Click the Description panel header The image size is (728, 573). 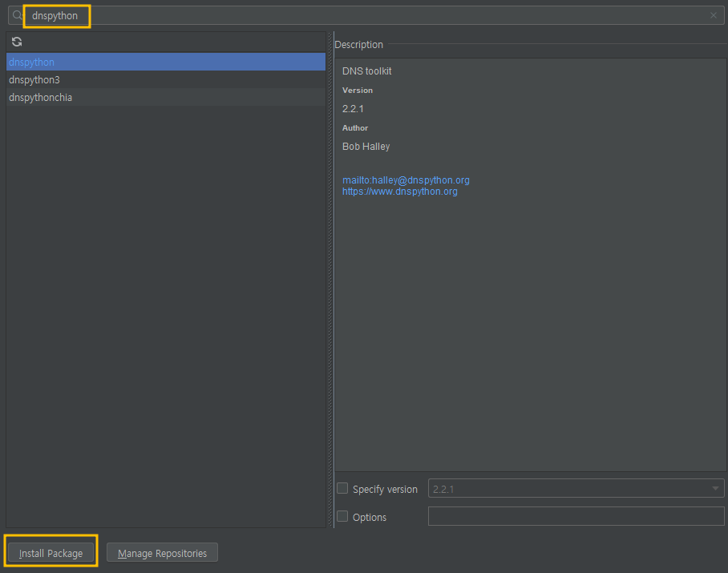click(359, 45)
